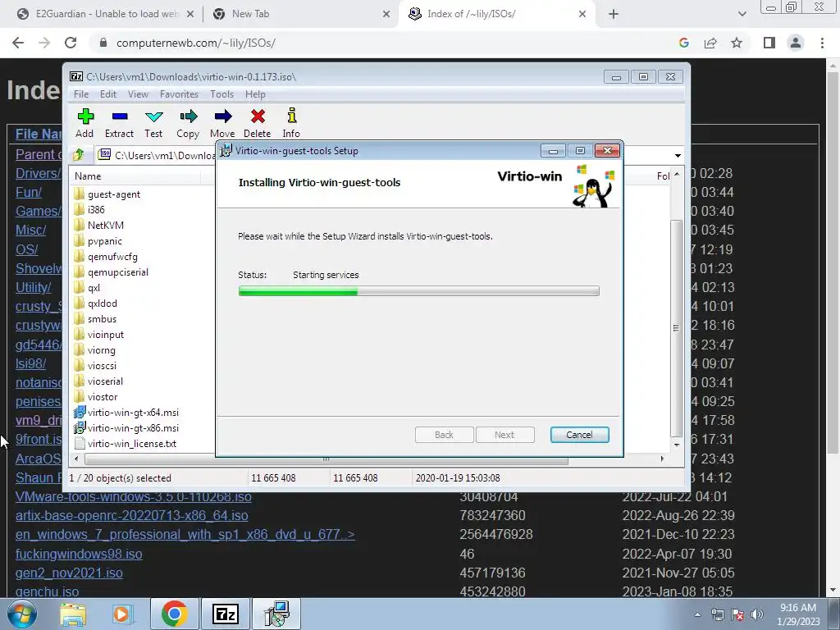Close the E2Guardian tab

pyautogui.click(x=190, y=14)
